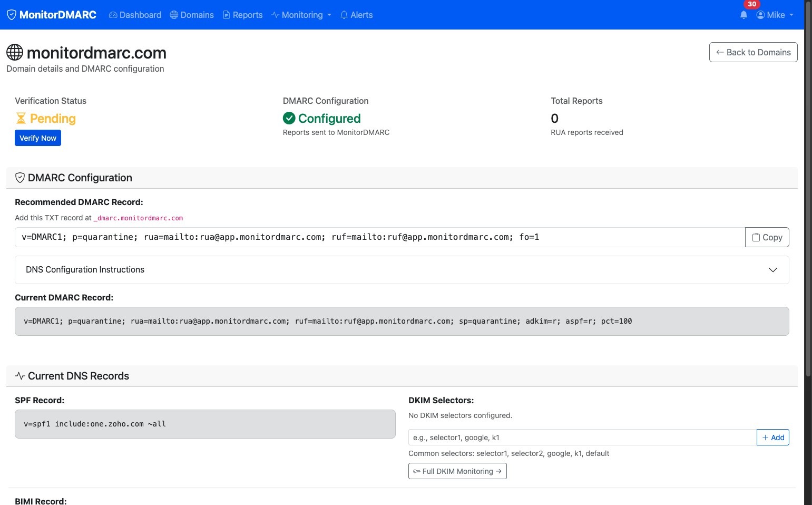Viewport: 812px width, 505px height.
Task: Open the Dashboard page
Action: 135,15
